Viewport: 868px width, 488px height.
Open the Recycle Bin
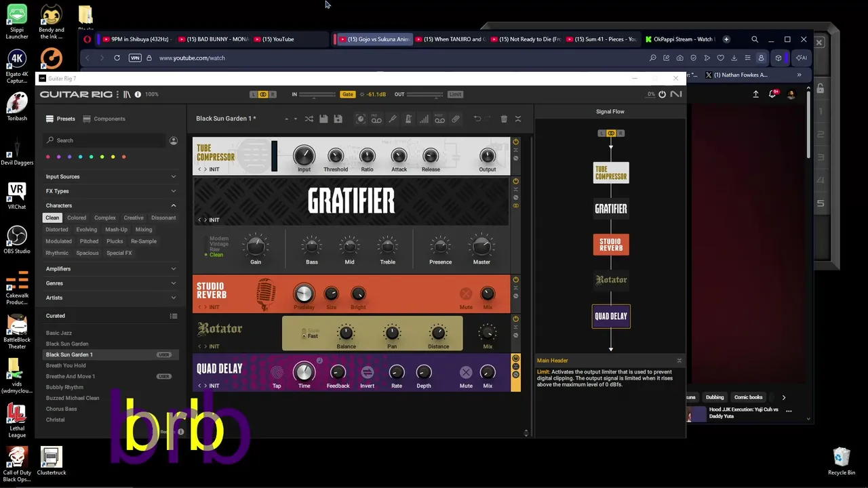[842, 461]
